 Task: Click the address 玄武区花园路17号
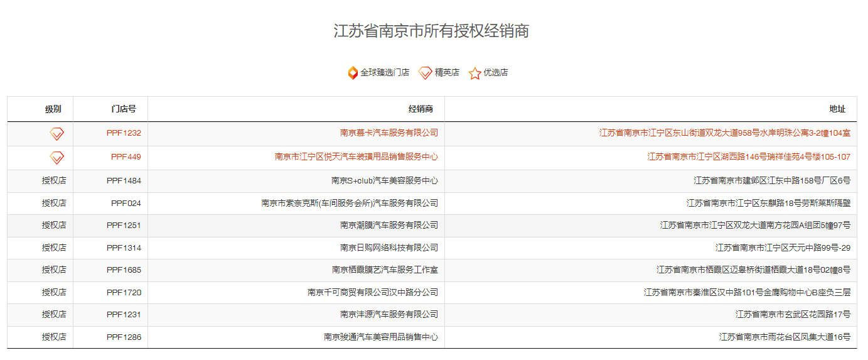[x=793, y=315]
